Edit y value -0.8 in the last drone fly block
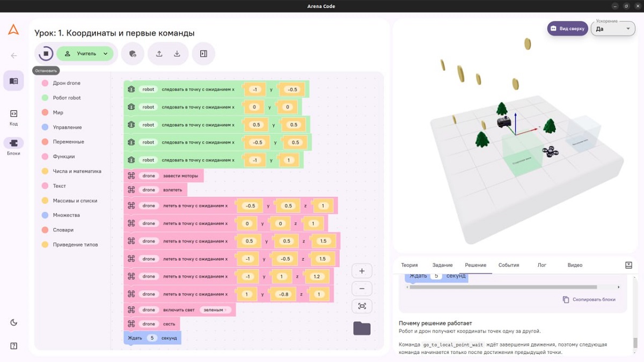The image size is (644, 362). click(284, 294)
